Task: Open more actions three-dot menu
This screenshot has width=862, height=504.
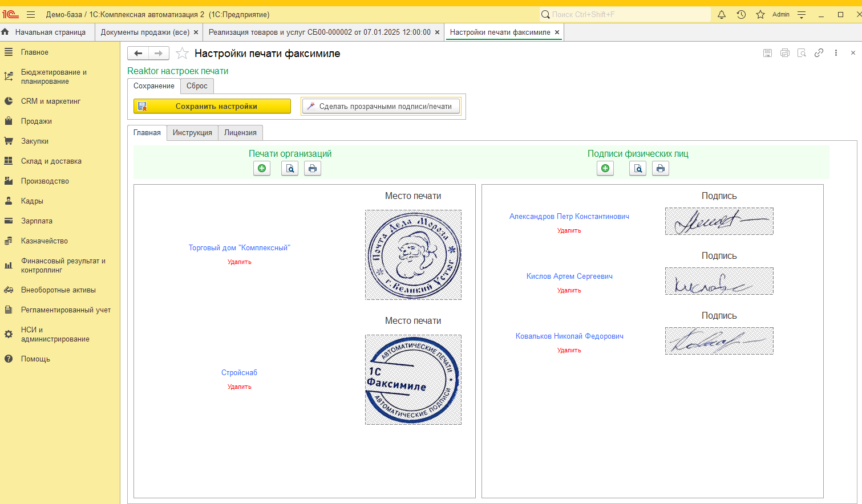Action: pos(836,53)
